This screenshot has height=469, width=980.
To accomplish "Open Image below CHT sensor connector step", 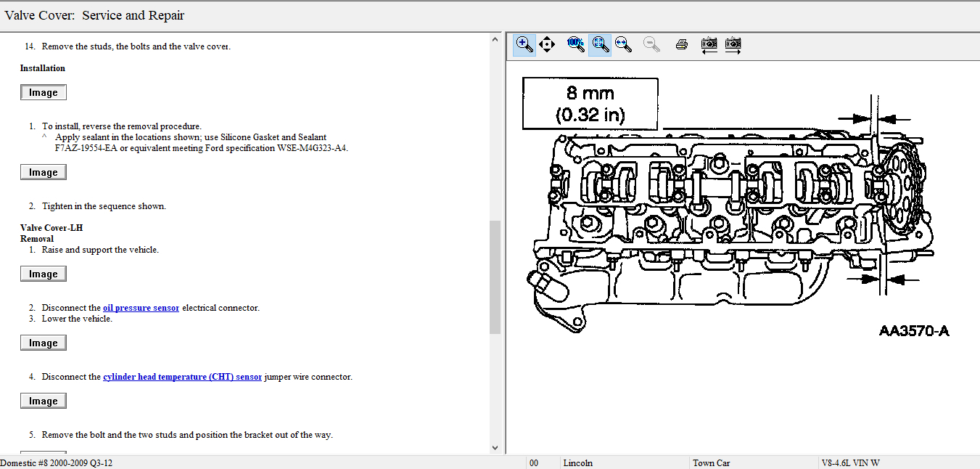I will (x=44, y=401).
